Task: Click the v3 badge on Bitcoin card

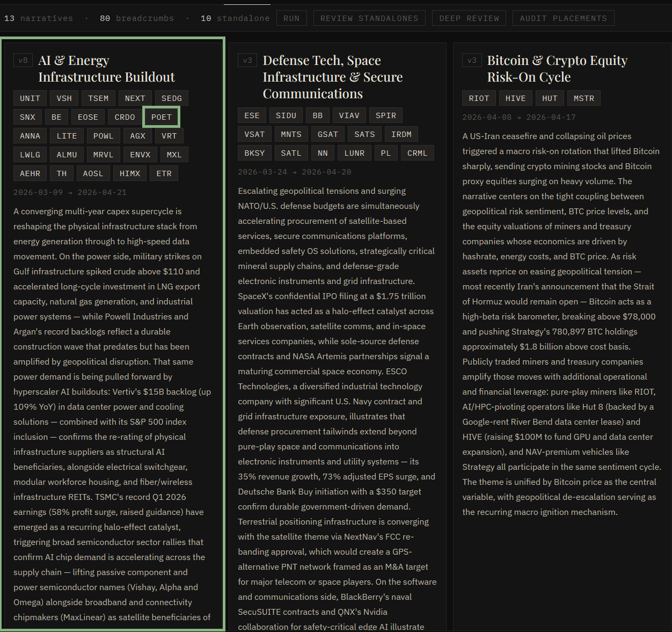Action: 472,60
